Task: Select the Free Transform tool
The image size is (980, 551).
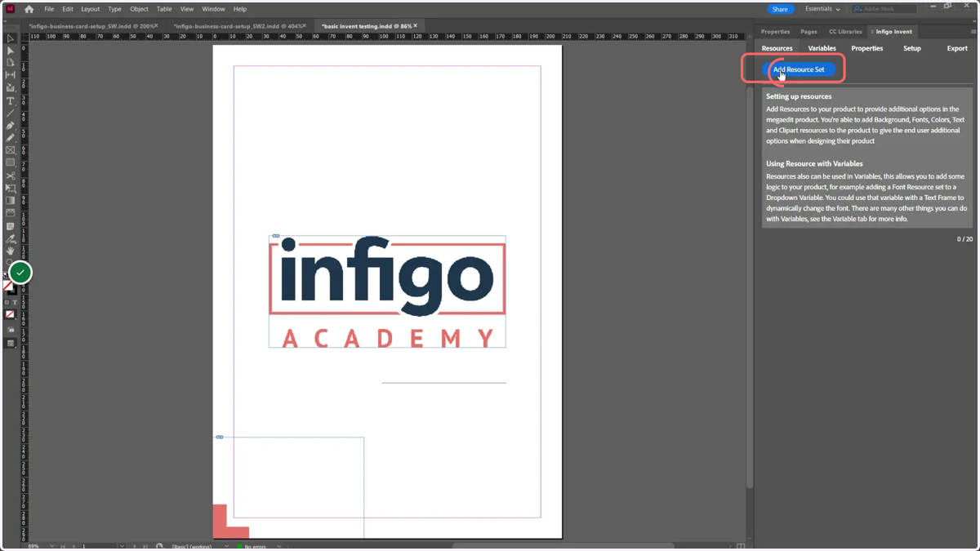Action: 11,188
